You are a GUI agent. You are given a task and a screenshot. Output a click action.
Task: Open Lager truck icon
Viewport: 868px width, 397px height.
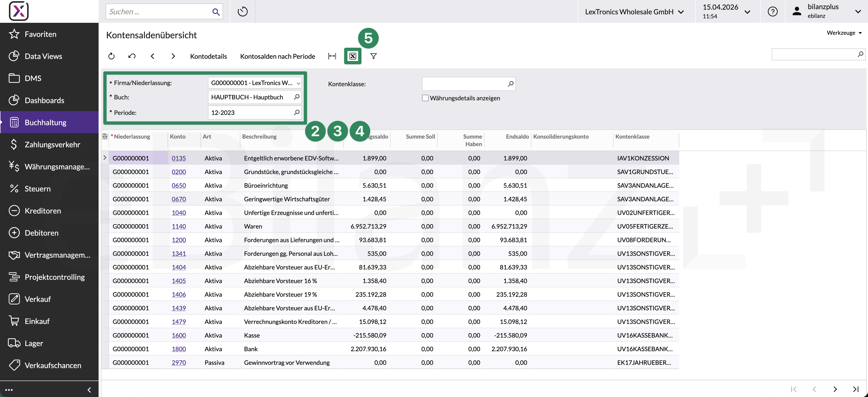(x=14, y=343)
